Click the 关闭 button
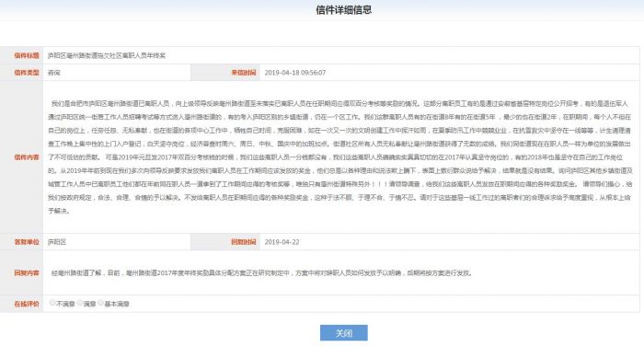Viewport: 644px width, 347px height. pos(344,333)
